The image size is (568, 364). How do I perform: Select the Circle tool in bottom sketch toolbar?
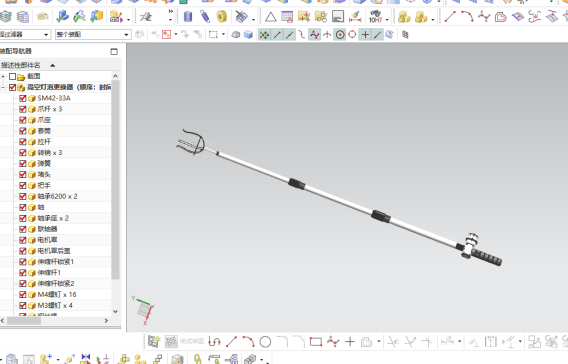point(265,342)
